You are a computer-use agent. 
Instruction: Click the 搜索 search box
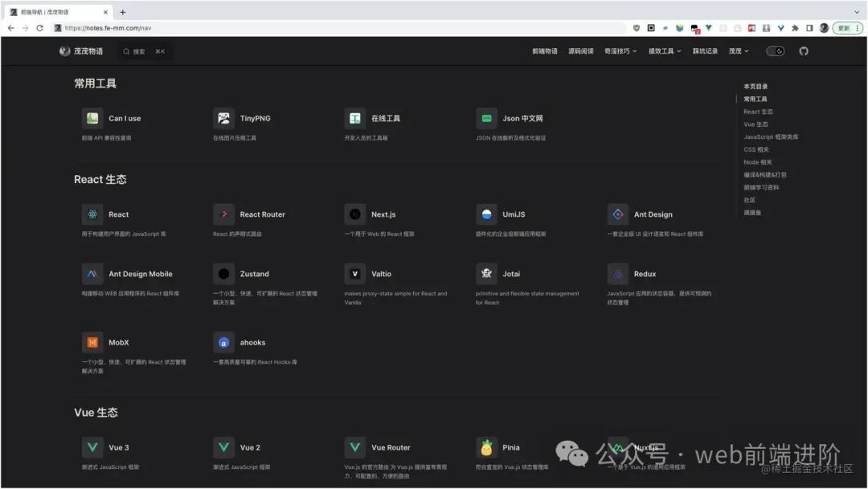[x=144, y=51]
